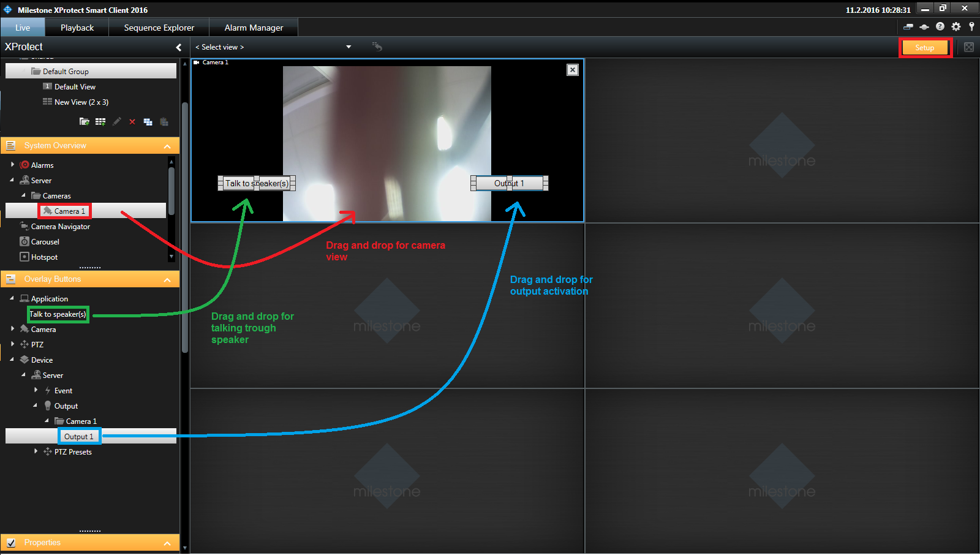Toggle full screen view icon beside Setup
The height and width of the screenshot is (555, 980).
click(969, 47)
